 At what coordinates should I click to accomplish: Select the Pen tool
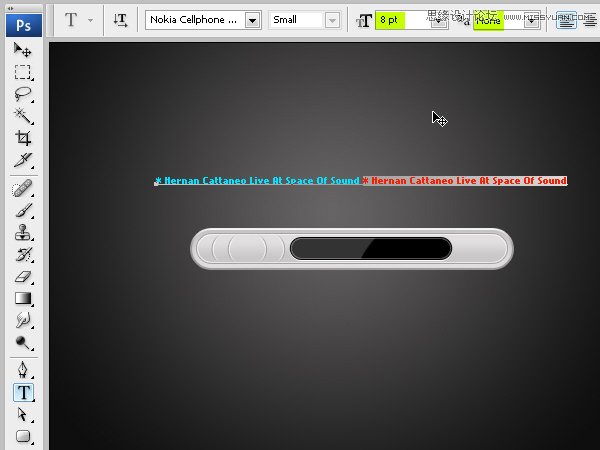click(23, 370)
